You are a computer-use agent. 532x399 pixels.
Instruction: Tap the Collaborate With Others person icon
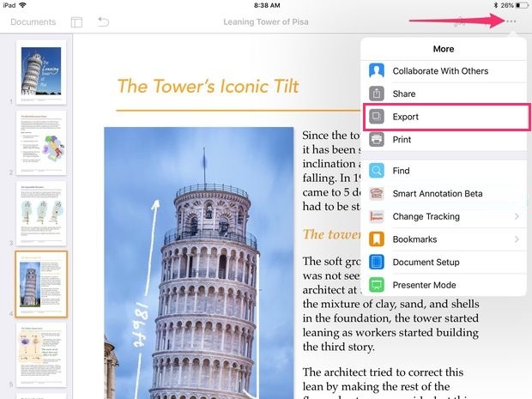pyautogui.click(x=377, y=71)
